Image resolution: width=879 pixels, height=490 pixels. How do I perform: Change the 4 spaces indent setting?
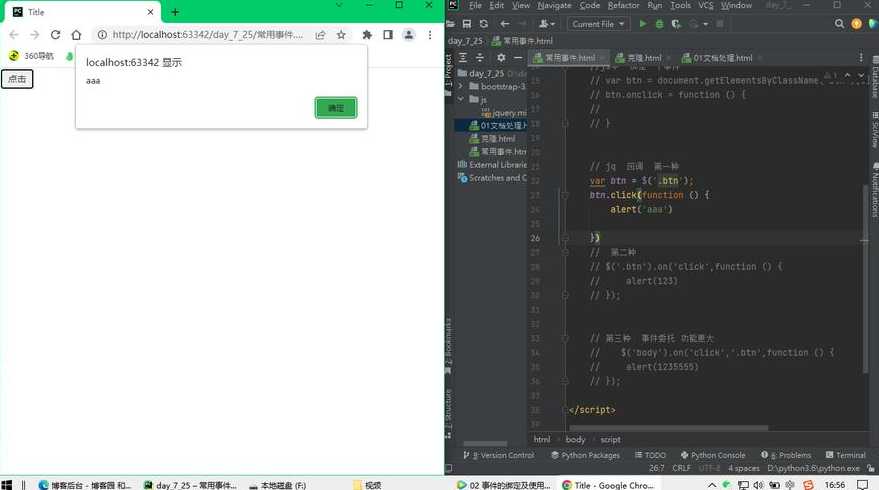pyautogui.click(x=743, y=468)
